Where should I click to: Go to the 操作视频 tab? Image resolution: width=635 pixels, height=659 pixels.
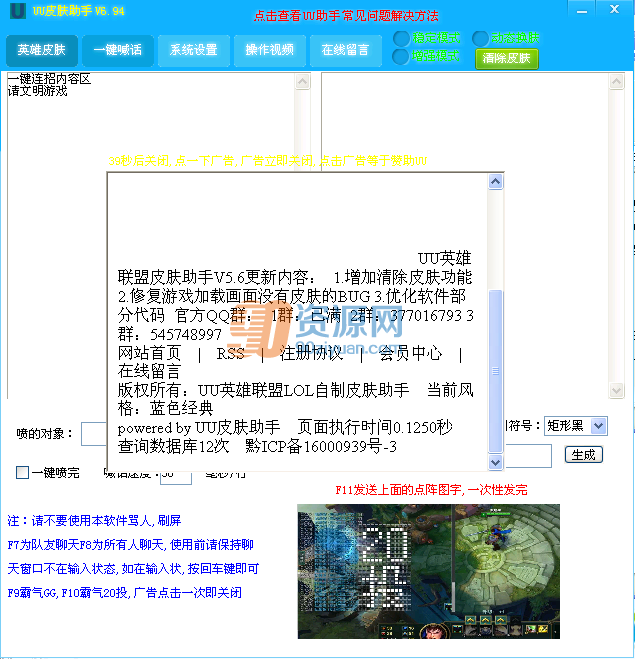pyautogui.click(x=269, y=50)
